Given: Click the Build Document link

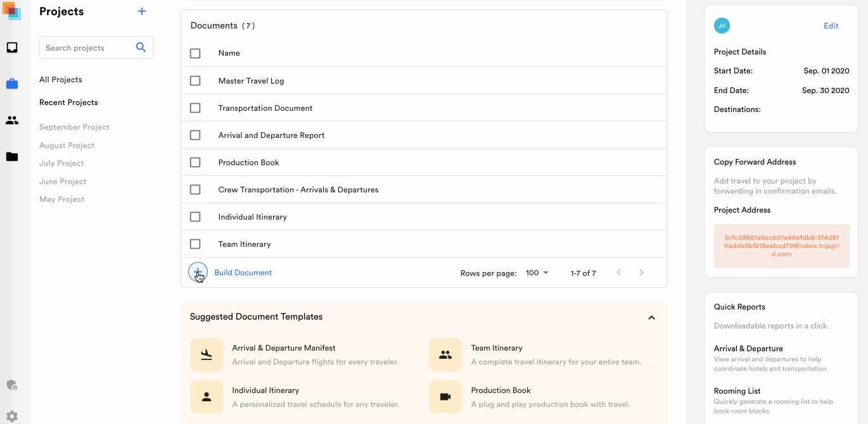Looking at the screenshot, I should click(x=243, y=272).
